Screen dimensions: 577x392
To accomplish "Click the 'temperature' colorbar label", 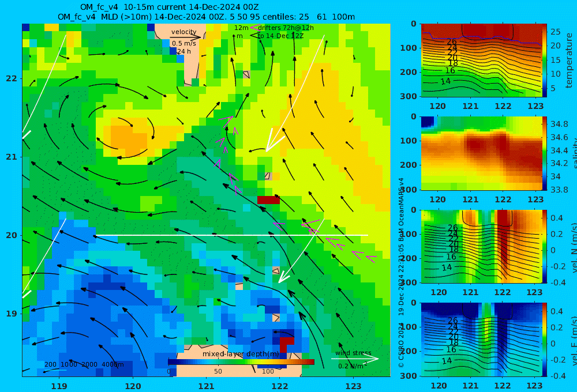I will [569, 61].
